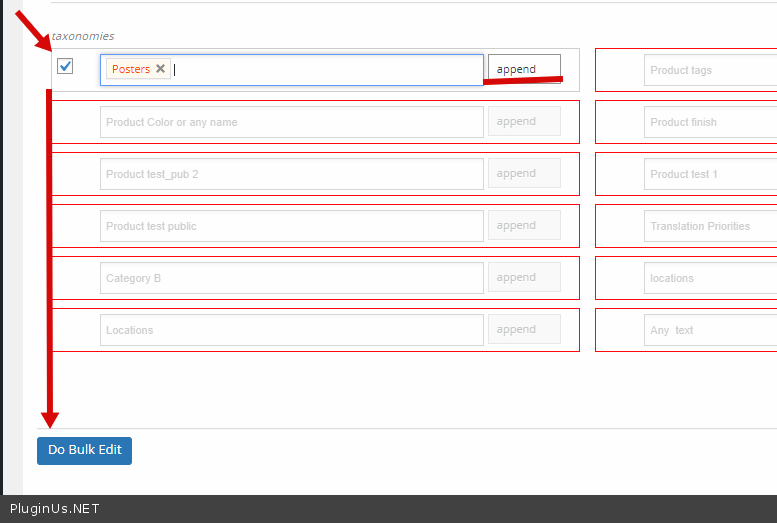Click inside the Posters taxonomy input field

pos(320,70)
